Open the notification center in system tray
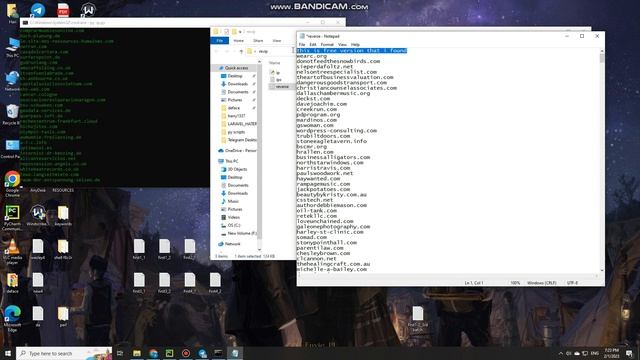640x360 pixels. [x=629, y=353]
